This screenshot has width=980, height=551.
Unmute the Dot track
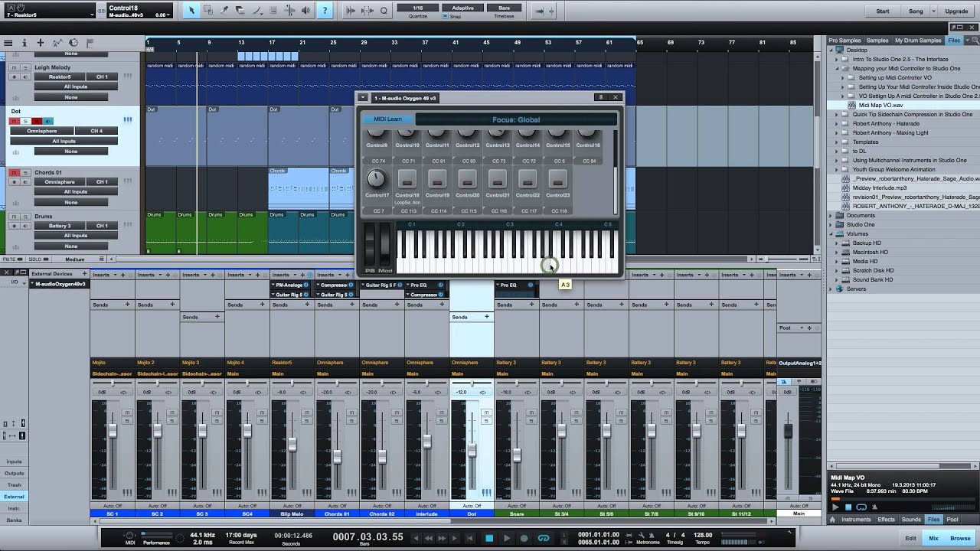point(14,121)
